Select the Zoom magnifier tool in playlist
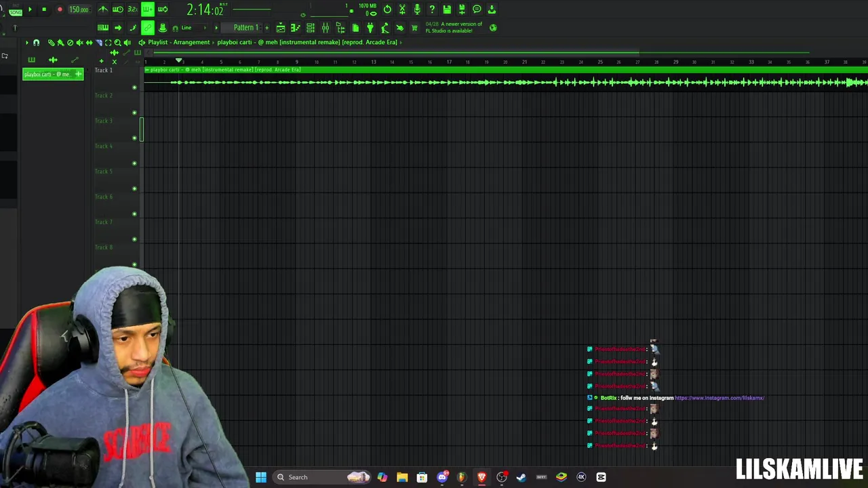The image size is (868, 488). tap(117, 43)
